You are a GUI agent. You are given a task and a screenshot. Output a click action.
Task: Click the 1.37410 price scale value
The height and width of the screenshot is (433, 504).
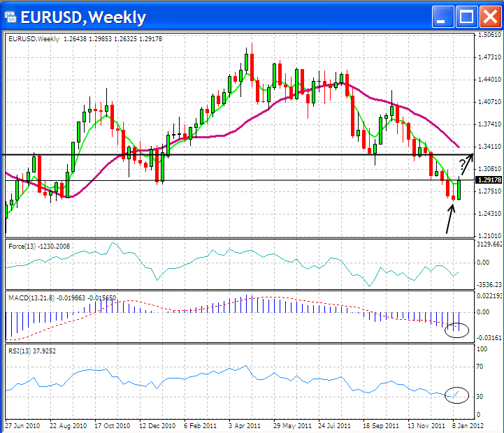489,124
